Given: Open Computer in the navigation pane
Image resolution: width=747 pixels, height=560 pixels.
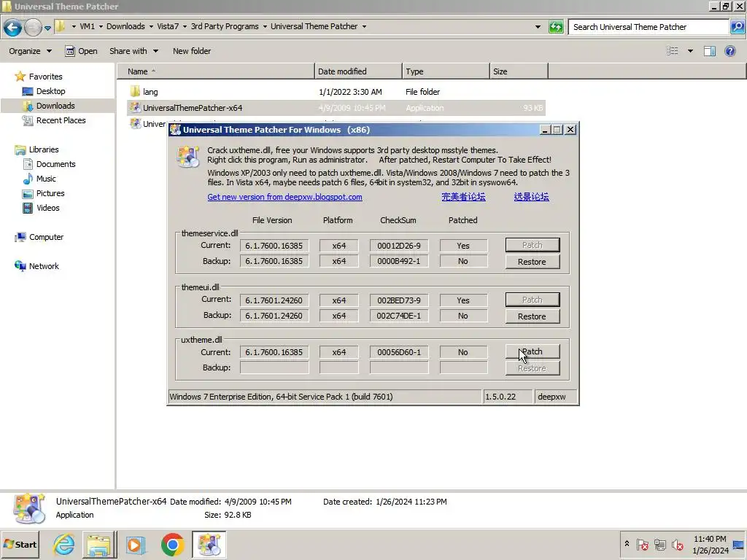Looking at the screenshot, I should click(46, 237).
